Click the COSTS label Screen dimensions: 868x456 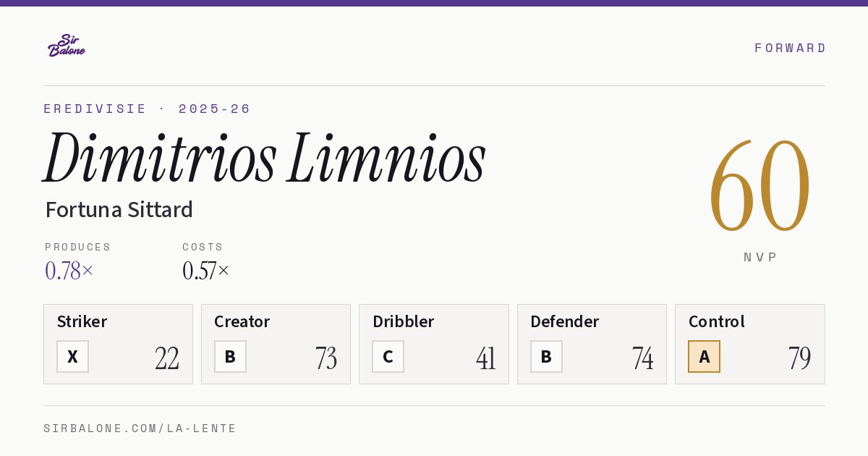(x=203, y=247)
